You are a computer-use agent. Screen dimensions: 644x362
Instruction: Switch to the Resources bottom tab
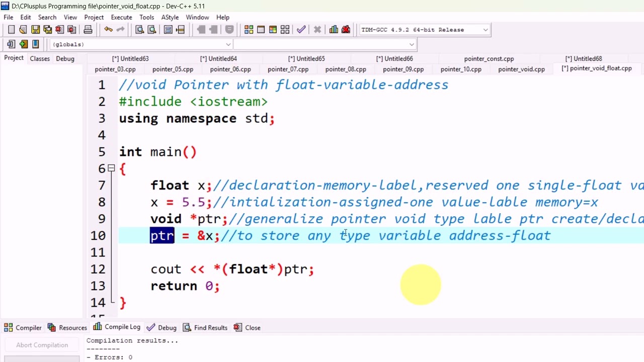click(x=67, y=327)
